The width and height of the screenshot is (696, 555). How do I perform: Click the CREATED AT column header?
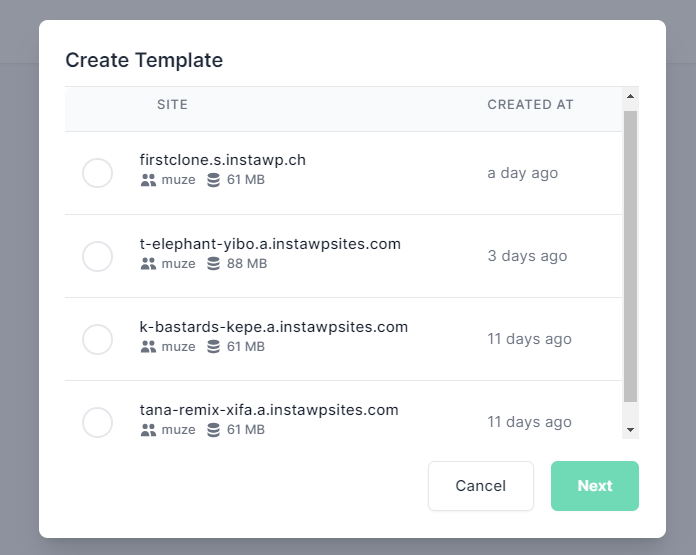[530, 104]
